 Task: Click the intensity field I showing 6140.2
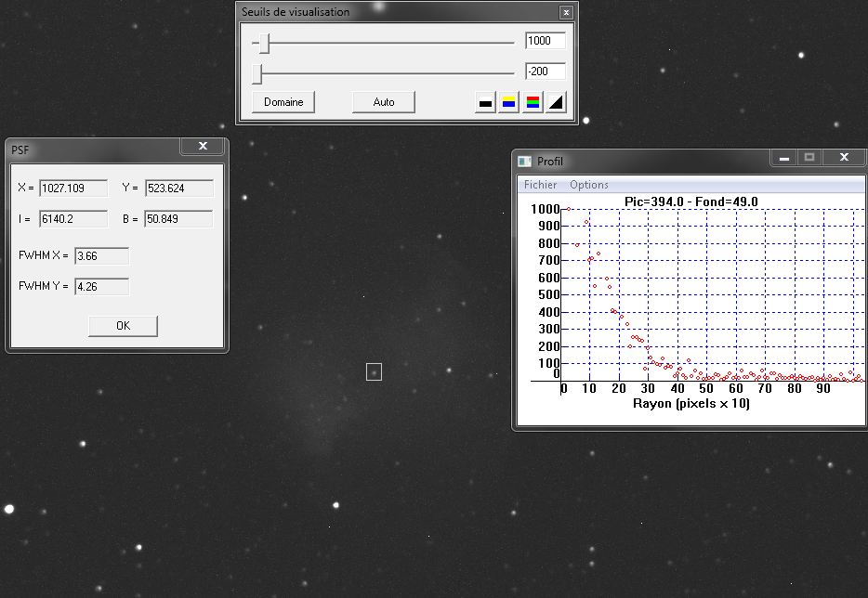pyautogui.click(x=73, y=219)
